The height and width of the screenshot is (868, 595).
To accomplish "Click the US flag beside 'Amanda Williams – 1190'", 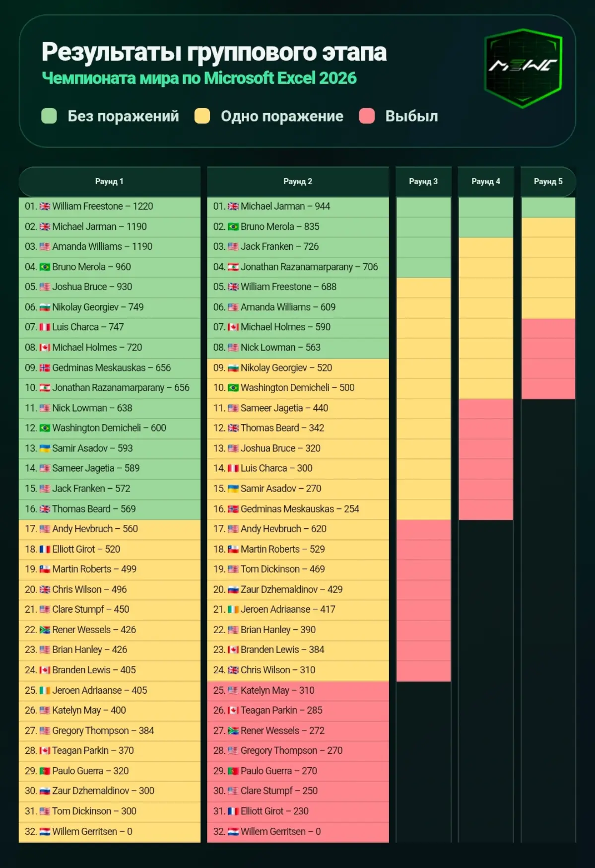I will click(x=45, y=247).
